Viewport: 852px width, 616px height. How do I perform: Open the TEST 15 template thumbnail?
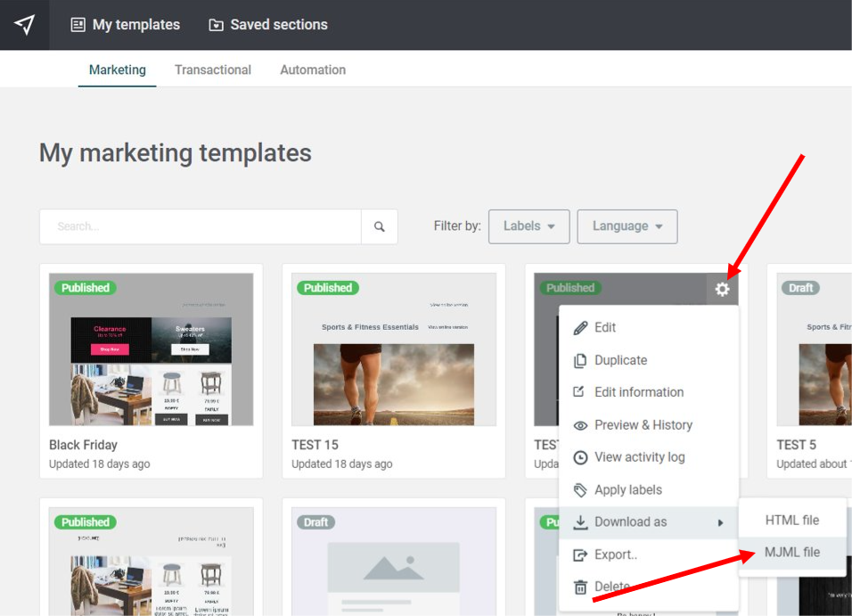click(394, 349)
